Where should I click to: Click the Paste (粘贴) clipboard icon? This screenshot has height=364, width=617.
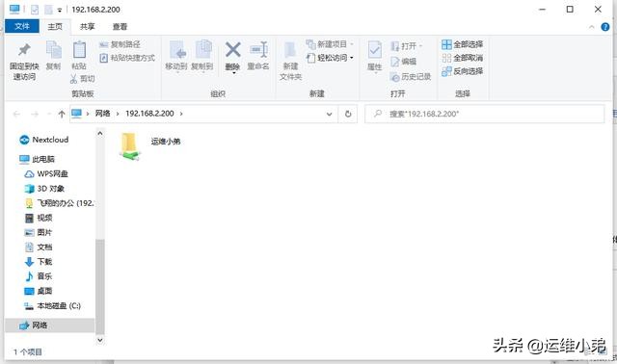click(x=79, y=50)
